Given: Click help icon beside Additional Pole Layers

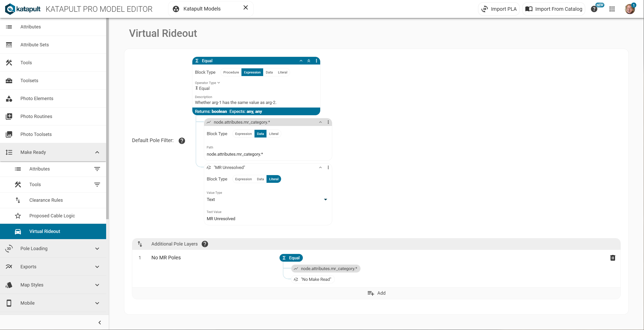Looking at the screenshot, I should 205,244.
